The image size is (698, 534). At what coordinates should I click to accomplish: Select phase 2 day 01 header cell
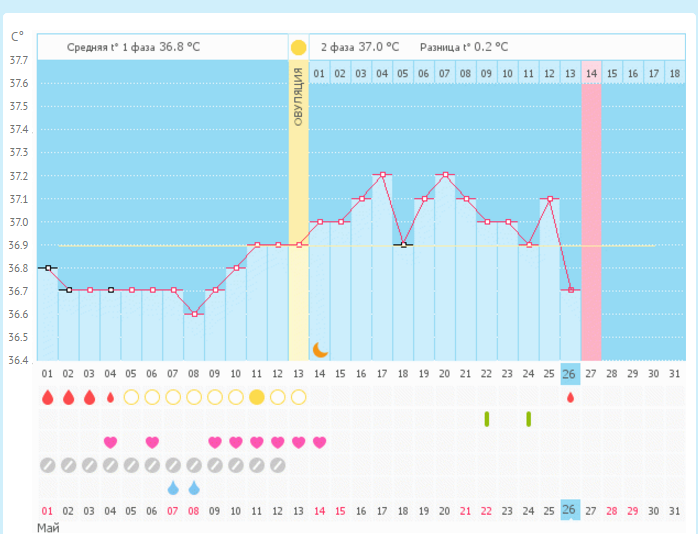[x=319, y=73]
